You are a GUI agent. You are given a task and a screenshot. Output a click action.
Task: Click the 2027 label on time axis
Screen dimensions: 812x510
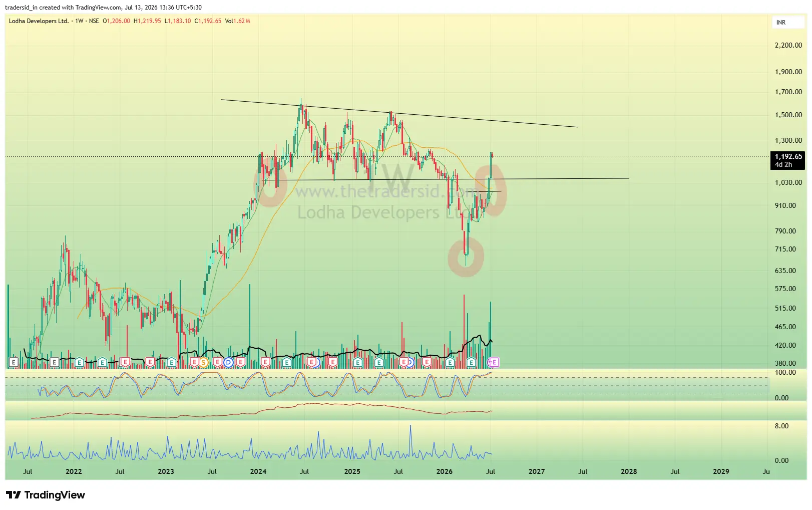[537, 471]
